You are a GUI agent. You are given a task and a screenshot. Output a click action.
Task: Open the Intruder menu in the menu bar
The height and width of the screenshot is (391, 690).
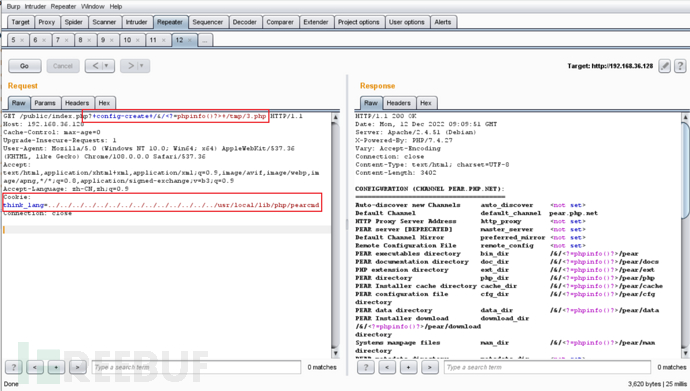pos(35,7)
